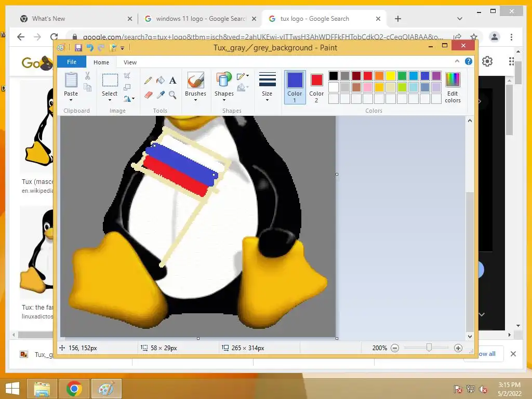This screenshot has width=532, height=399.
Task: Expand the Paste dropdown arrow
Action: (71, 100)
